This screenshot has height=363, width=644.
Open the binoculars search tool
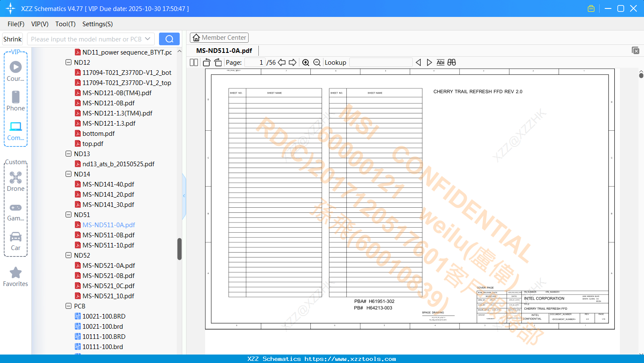[x=451, y=62]
